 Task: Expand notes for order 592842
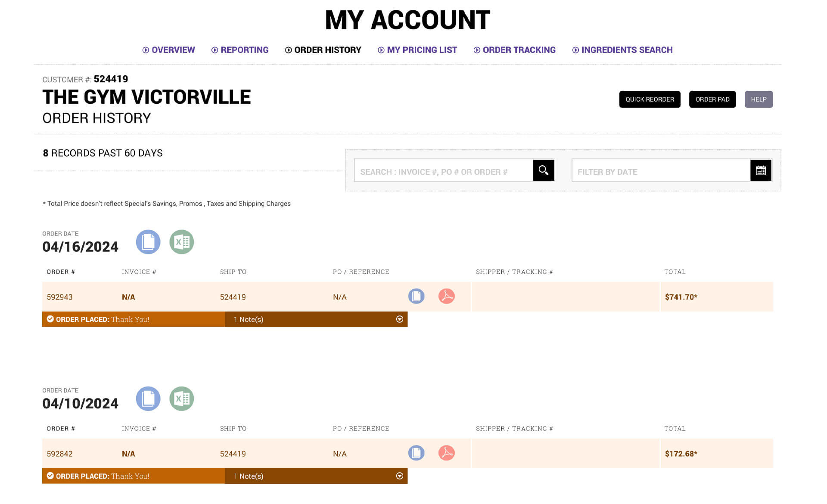[399, 476]
